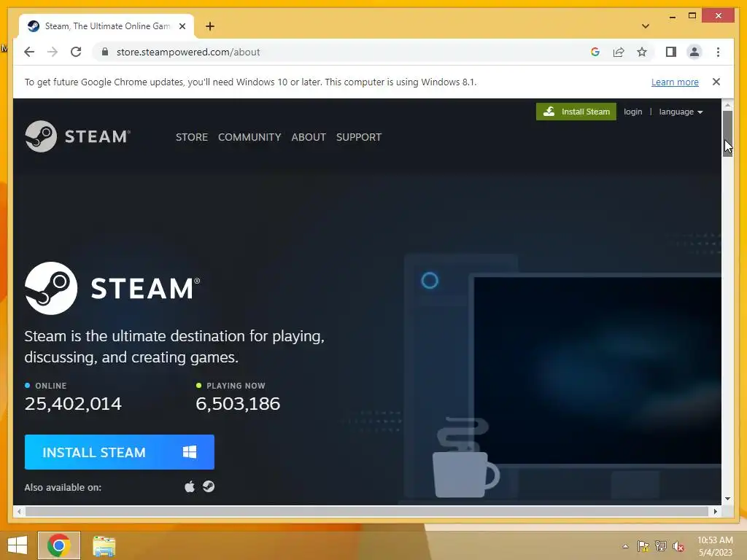Image resolution: width=747 pixels, height=560 pixels.
Task: Open the network tray icon
Action: tap(661, 546)
